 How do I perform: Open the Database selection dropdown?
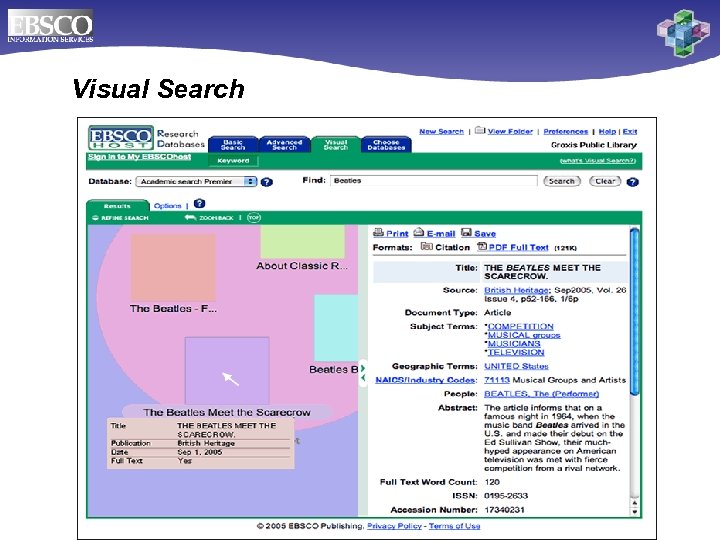click(196, 181)
